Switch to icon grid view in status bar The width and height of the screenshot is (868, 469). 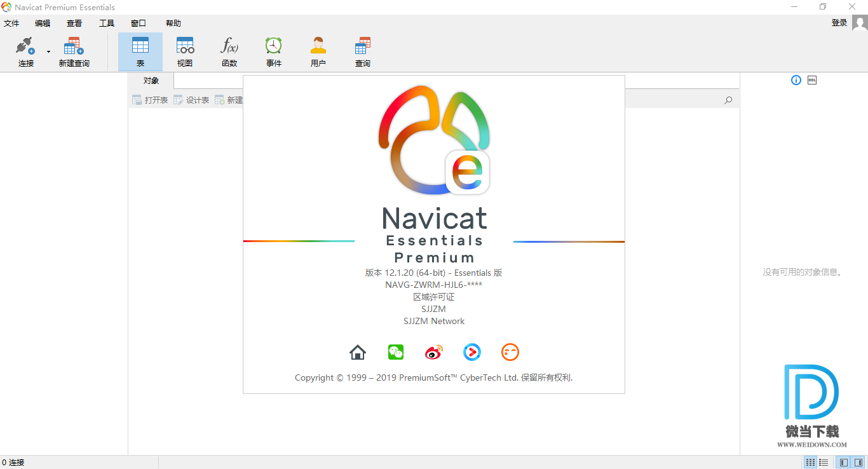click(810, 463)
